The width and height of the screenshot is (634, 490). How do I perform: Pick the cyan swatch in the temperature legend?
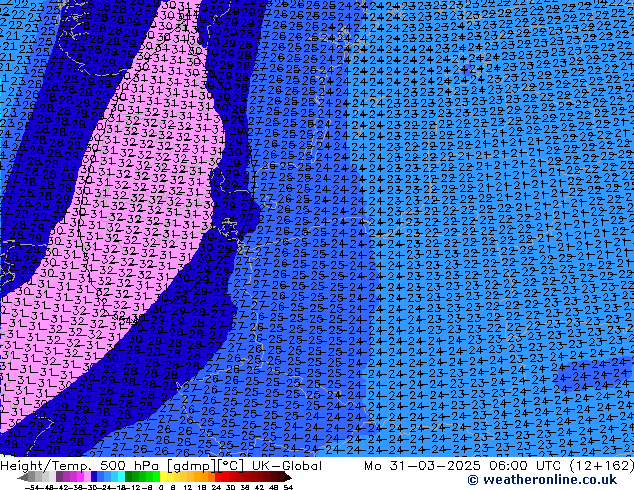pos(122,477)
